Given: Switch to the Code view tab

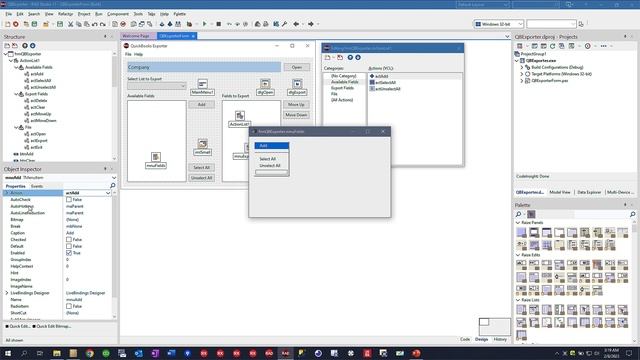Looking at the screenshot, I should click(465, 339).
